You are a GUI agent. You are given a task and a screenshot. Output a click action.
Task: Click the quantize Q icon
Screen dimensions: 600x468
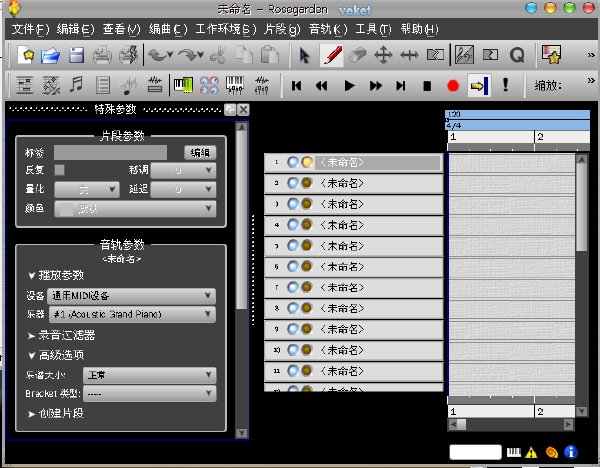[x=517, y=55]
